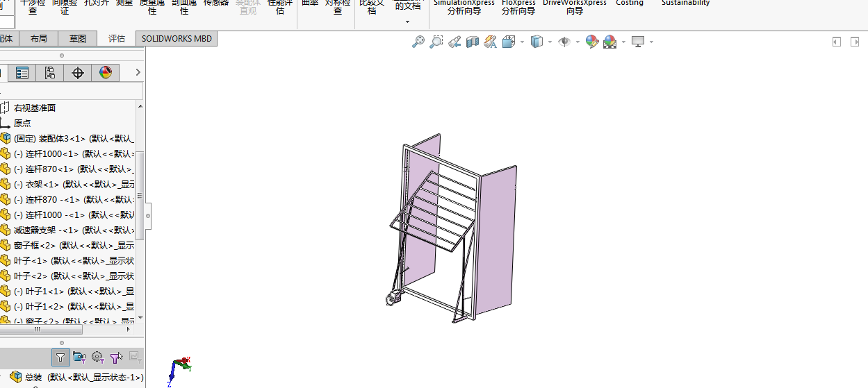Switch to the 布局 tab
The height and width of the screenshot is (388, 868).
coord(39,39)
